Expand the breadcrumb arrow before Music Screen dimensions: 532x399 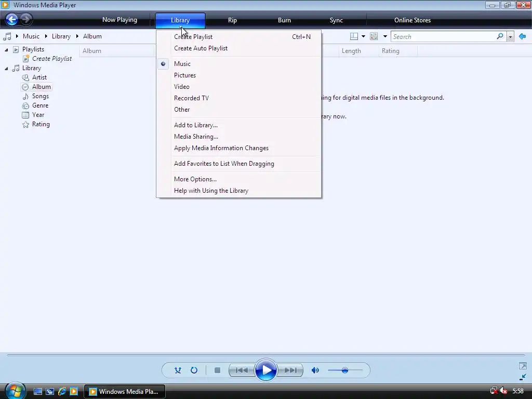pyautogui.click(x=17, y=36)
